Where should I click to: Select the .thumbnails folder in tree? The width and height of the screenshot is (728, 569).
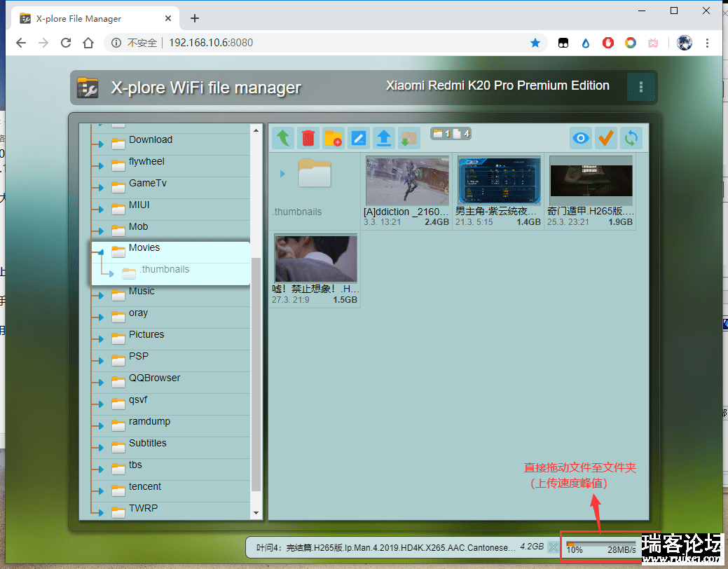click(171, 274)
